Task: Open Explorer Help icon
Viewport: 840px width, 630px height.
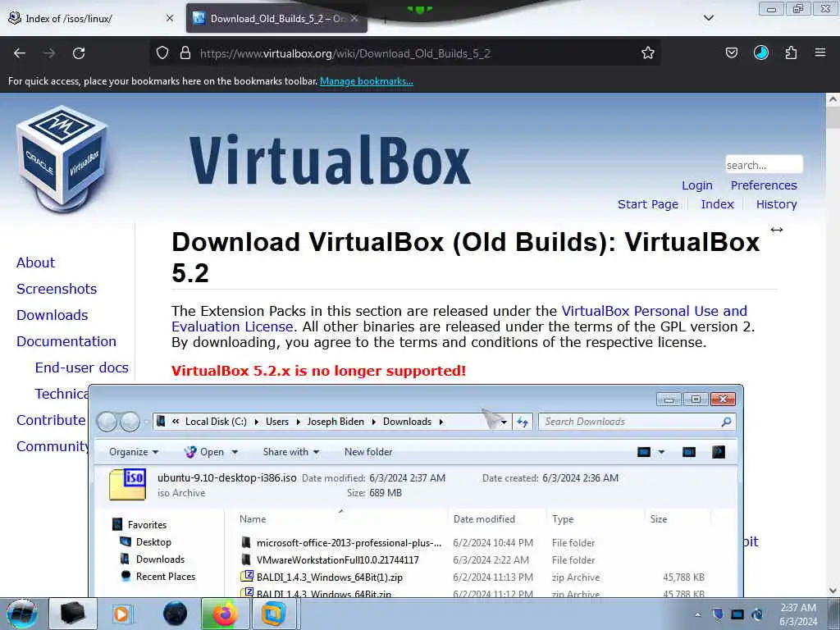Action: (x=719, y=452)
